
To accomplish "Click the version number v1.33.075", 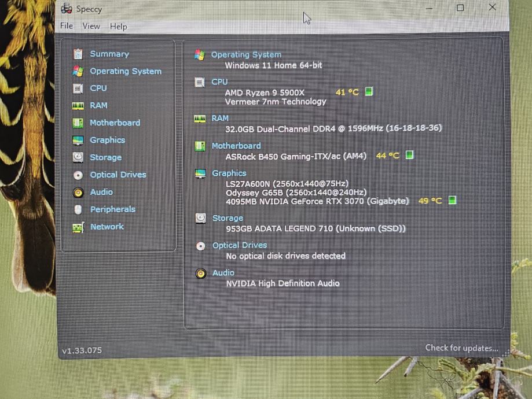I will tap(82, 350).
